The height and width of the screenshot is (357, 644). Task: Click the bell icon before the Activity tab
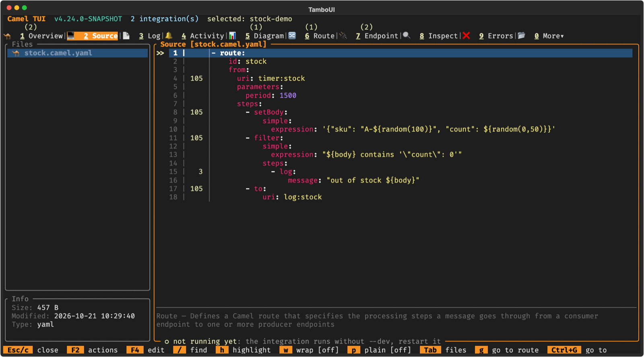(169, 36)
